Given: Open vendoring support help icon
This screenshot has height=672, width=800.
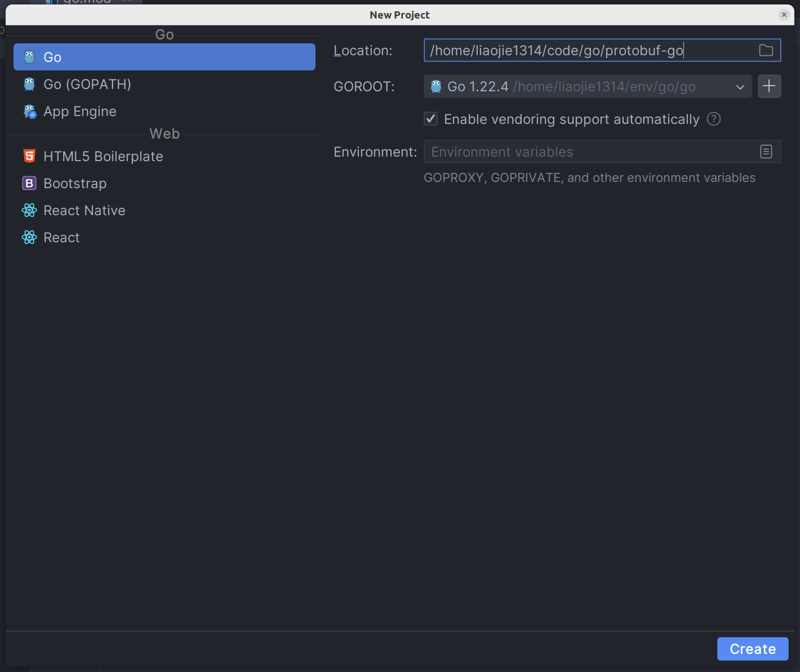Looking at the screenshot, I should pyautogui.click(x=714, y=119).
